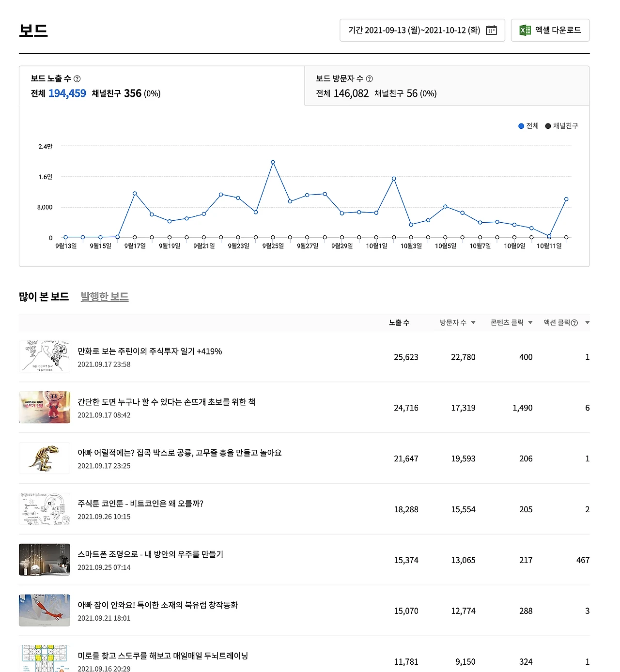The image size is (620, 672).
Task: Toggle the 채널친구 legend series in chart
Action: coord(561,126)
